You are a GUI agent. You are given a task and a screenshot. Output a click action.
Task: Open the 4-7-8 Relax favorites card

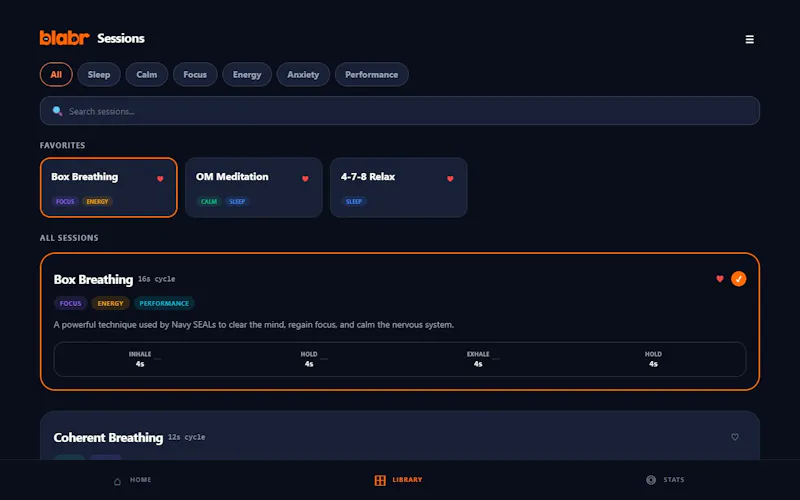pyautogui.click(x=398, y=187)
